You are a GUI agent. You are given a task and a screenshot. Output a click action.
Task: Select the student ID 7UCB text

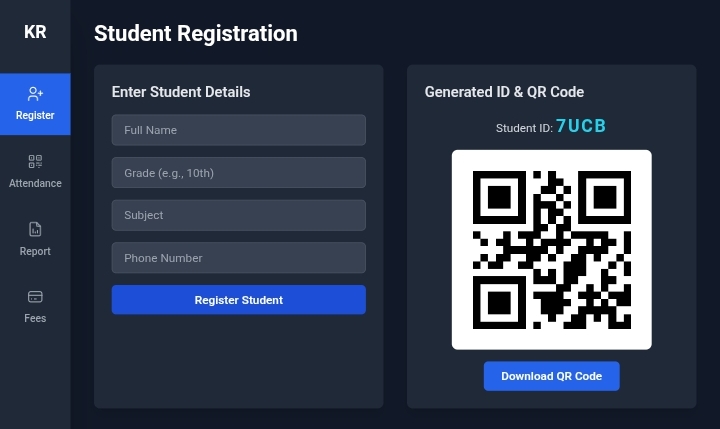[x=581, y=126]
